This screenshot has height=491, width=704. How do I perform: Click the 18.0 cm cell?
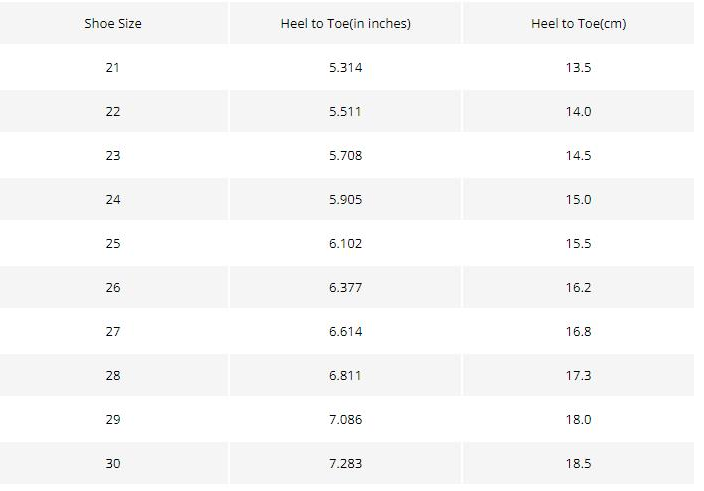pyautogui.click(x=578, y=419)
